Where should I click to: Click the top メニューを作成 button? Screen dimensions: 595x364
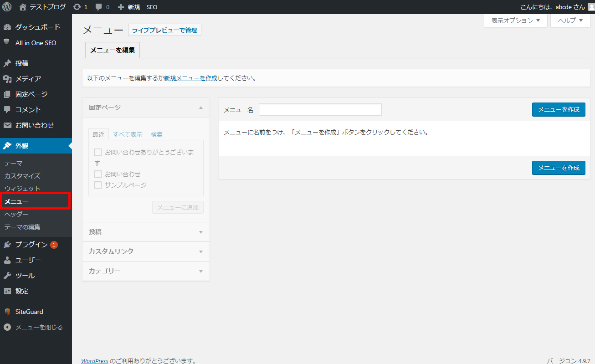[x=559, y=110]
